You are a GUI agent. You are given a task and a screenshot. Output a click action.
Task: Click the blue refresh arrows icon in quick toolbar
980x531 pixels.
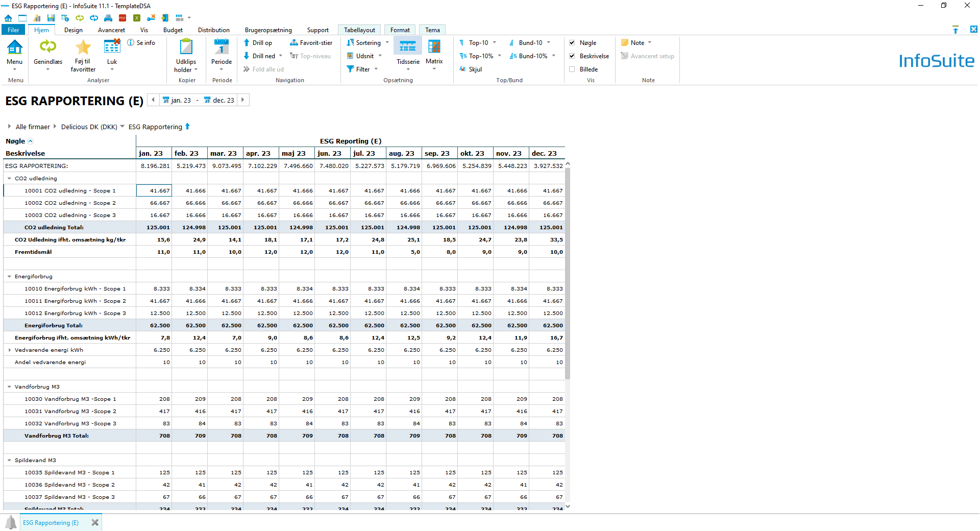coord(94,18)
